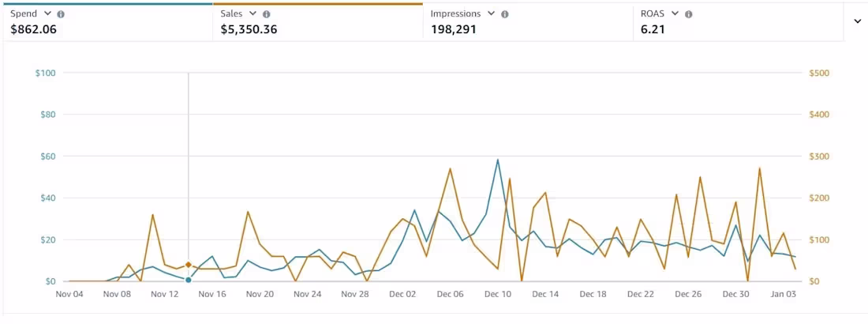This screenshot has width=868, height=324.
Task: Open the Impressions info tooltip icon
Action: pyautogui.click(x=505, y=14)
